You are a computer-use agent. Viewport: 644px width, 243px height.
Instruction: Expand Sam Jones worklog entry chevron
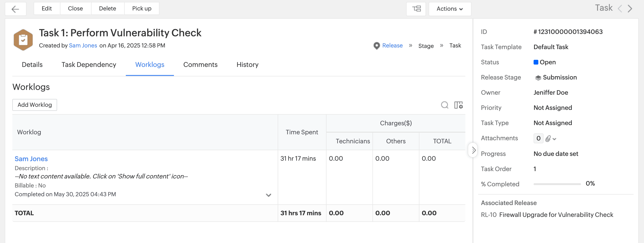coord(268,195)
